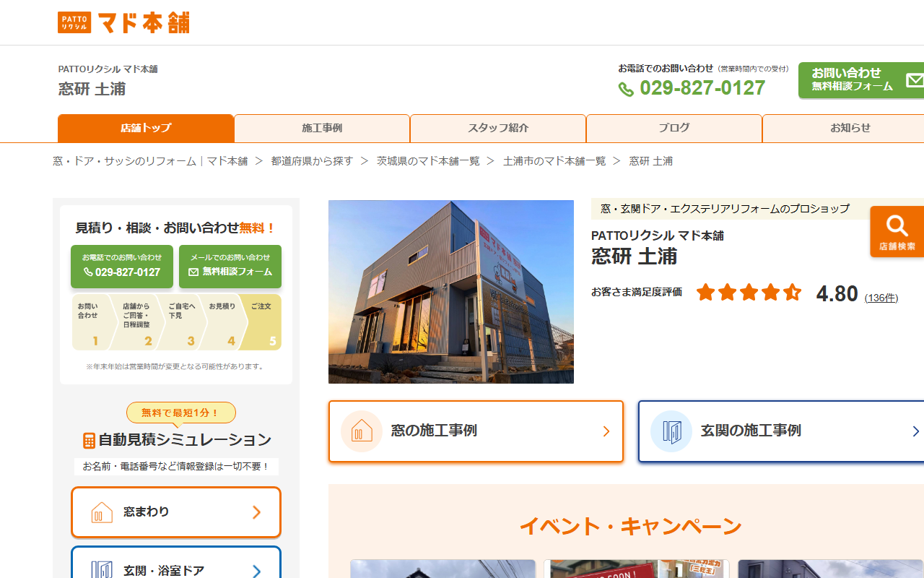
Task: Follow the 都道府県から探す breadcrumb
Action: [x=312, y=161]
